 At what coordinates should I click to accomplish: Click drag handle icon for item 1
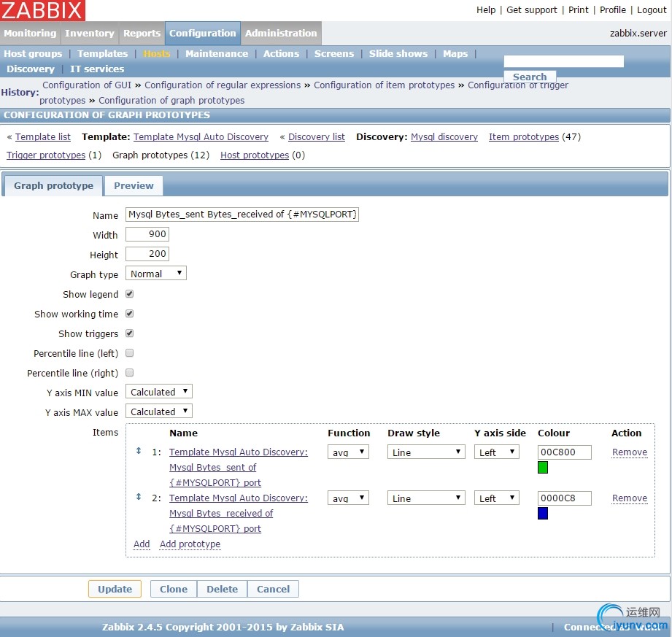coord(139,451)
